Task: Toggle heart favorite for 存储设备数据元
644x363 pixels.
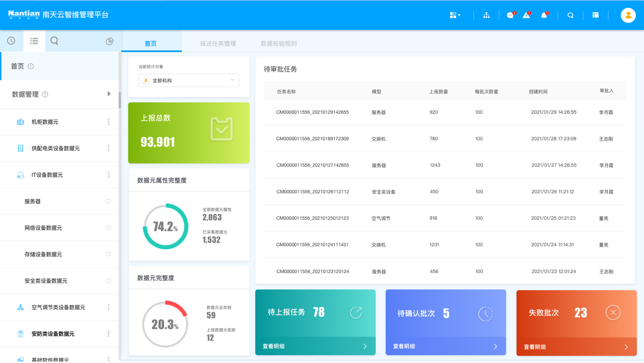Action: coord(108,254)
